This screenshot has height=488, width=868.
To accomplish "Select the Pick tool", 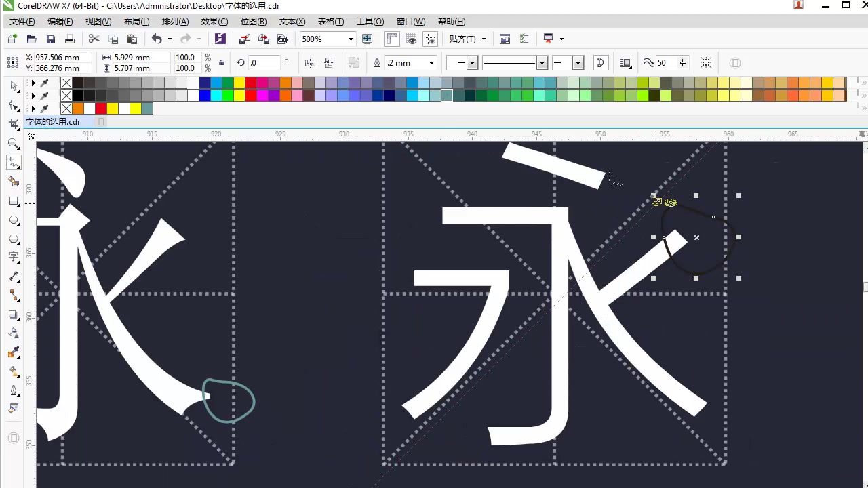I will [x=14, y=86].
